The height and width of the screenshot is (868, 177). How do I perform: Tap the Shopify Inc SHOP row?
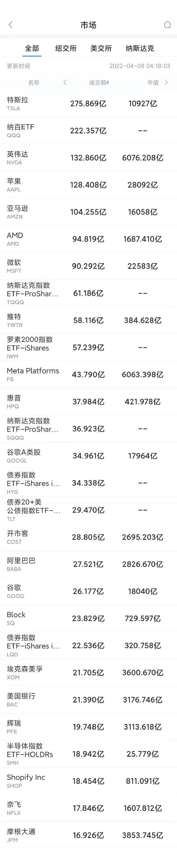88,781
